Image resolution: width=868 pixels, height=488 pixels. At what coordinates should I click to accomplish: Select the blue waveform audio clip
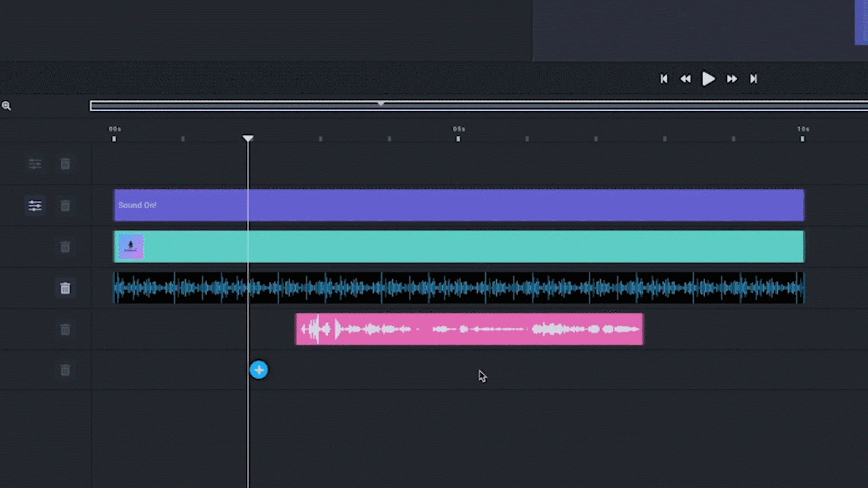[459, 288]
